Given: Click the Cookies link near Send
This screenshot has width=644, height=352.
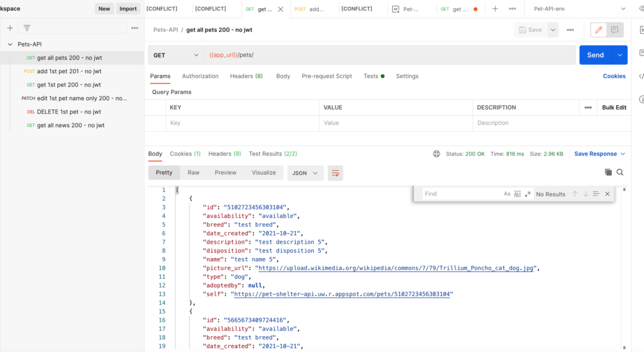Looking at the screenshot, I should (614, 76).
